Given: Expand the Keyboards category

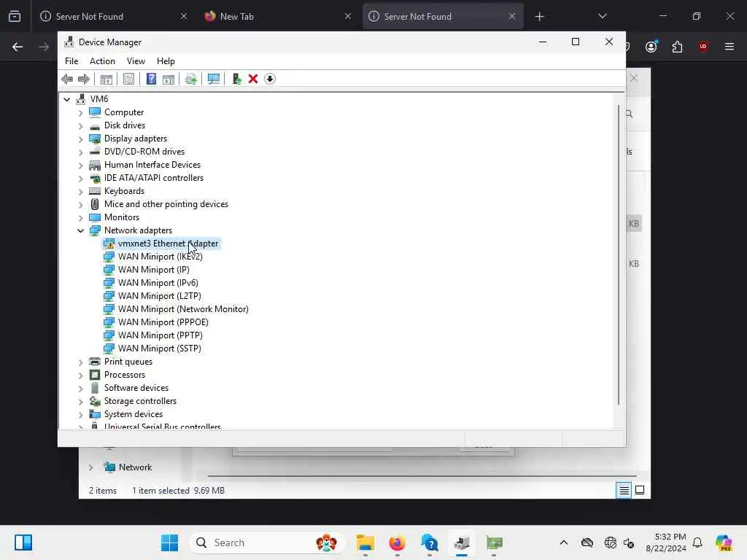Looking at the screenshot, I should 80,192.
